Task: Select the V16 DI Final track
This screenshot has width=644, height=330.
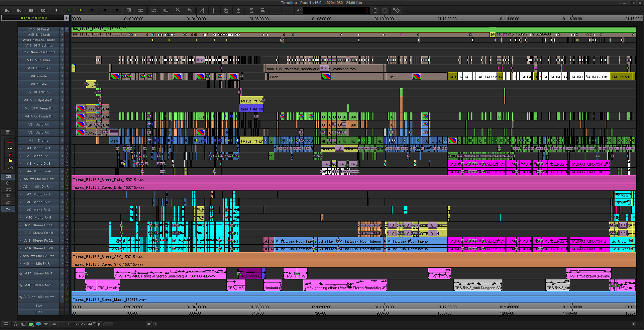Action: (39, 29)
